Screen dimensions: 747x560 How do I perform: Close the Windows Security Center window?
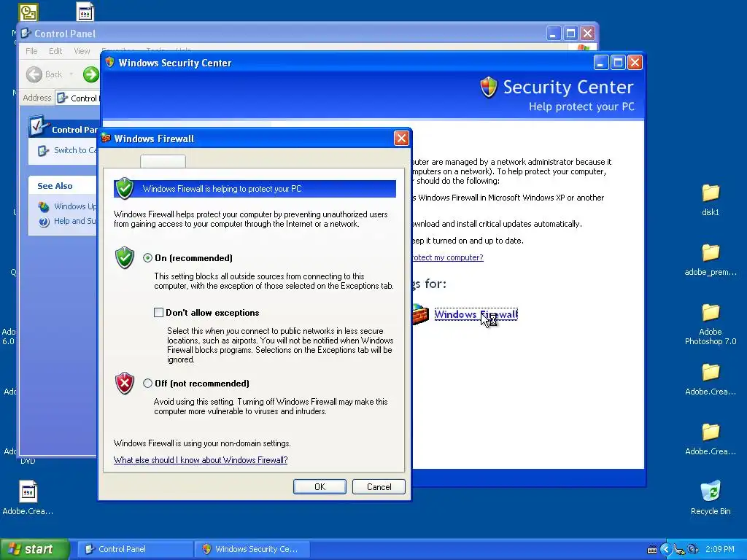click(x=635, y=63)
